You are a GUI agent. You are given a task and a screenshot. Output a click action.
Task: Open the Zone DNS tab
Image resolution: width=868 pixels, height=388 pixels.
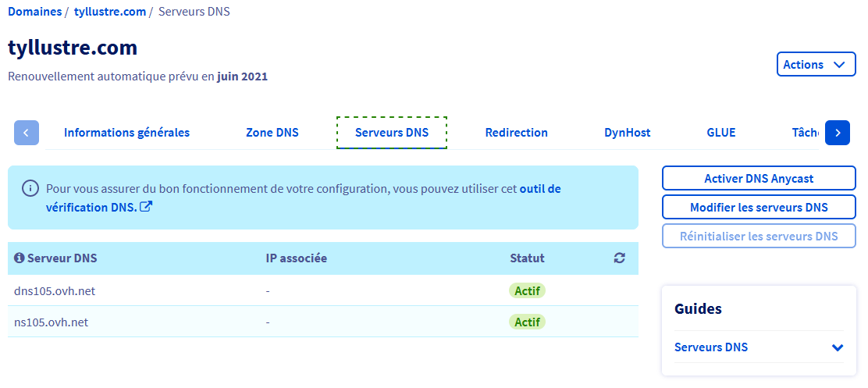point(272,133)
